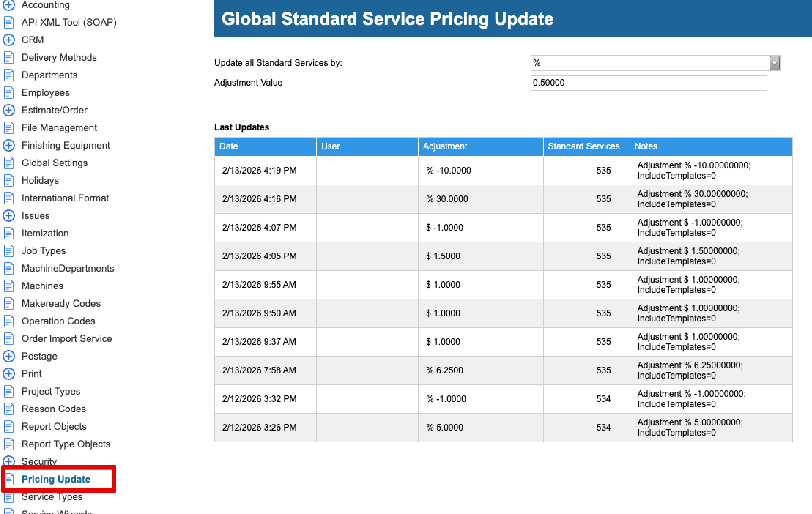812x514 pixels.
Task: Open Global Settings link
Action: coord(55,163)
